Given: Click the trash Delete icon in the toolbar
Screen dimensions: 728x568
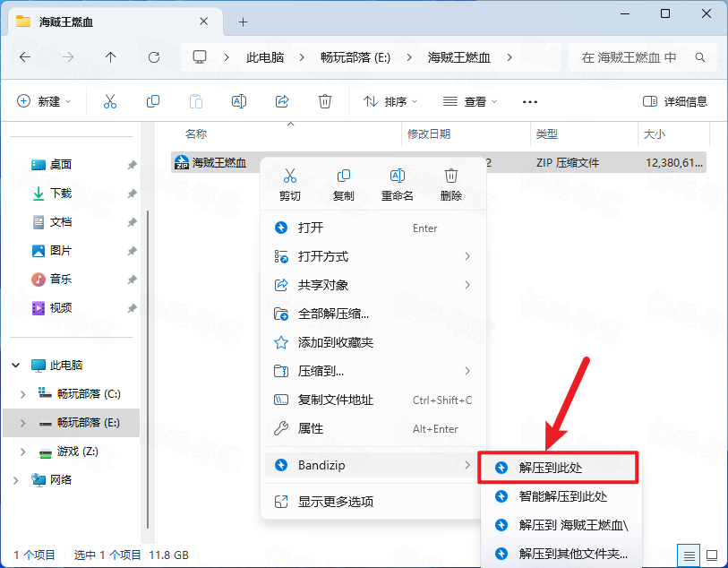Looking at the screenshot, I should tap(325, 101).
